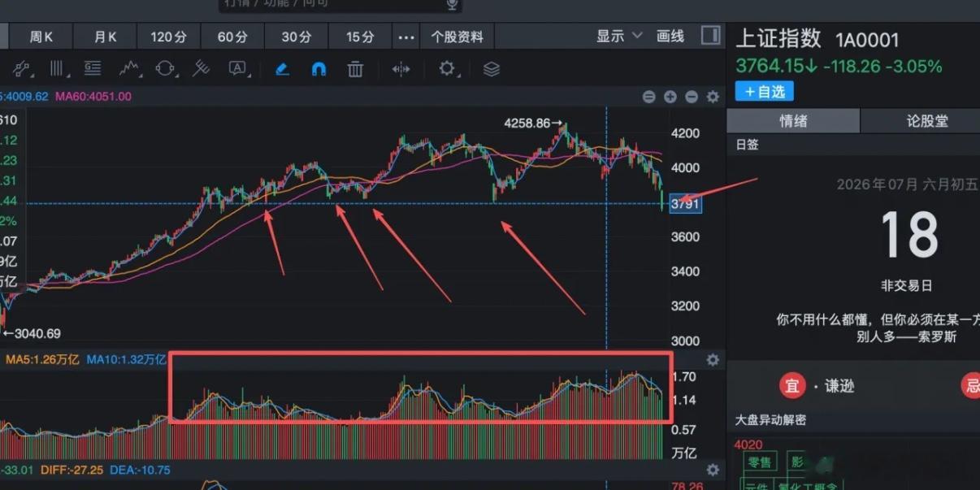Switch to 周K weekly chart
Viewport: 980px width, 490px height.
coord(41,37)
